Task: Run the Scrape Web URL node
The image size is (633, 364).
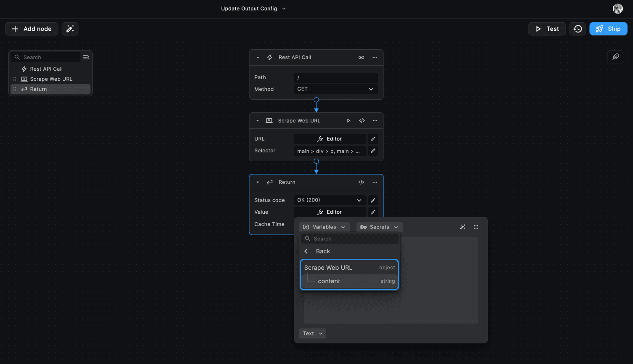Action: pyautogui.click(x=348, y=120)
